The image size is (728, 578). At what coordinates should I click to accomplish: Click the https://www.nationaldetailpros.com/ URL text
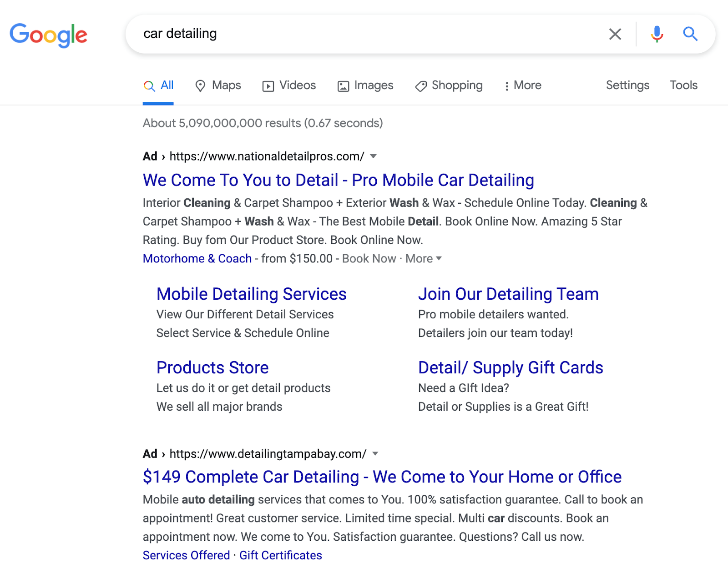267,156
